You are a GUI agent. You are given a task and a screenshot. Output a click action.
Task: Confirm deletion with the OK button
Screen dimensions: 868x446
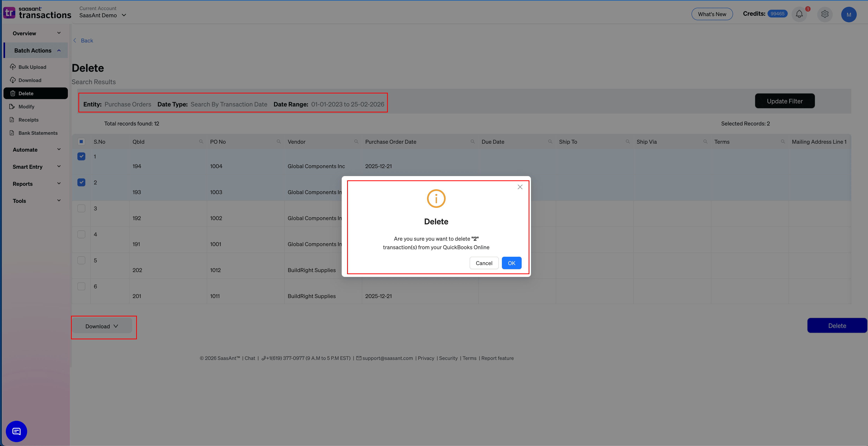(511, 263)
